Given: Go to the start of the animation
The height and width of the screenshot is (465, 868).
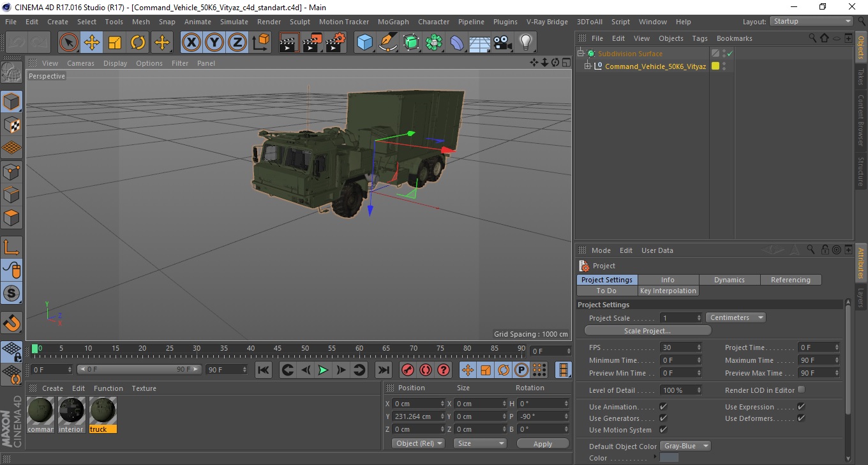Looking at the screenshot, I should (264, 370).
